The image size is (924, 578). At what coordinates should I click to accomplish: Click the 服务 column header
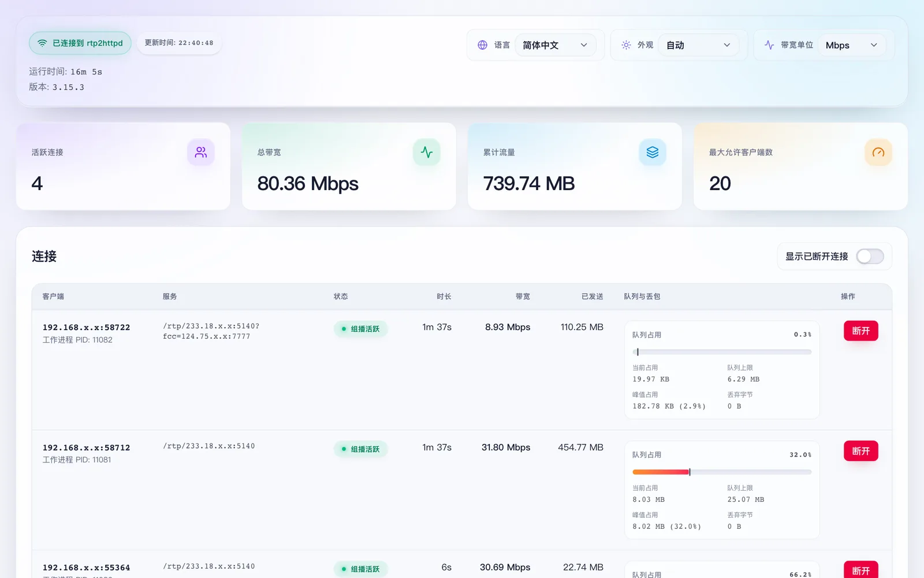pyautogui.click(x=170, y=297)
